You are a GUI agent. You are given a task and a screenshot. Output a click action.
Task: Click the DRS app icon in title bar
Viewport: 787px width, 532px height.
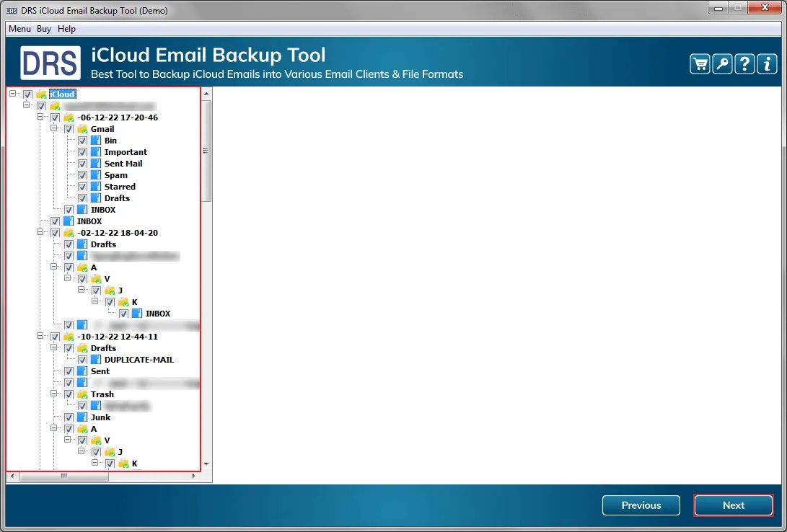click(11, 11)
